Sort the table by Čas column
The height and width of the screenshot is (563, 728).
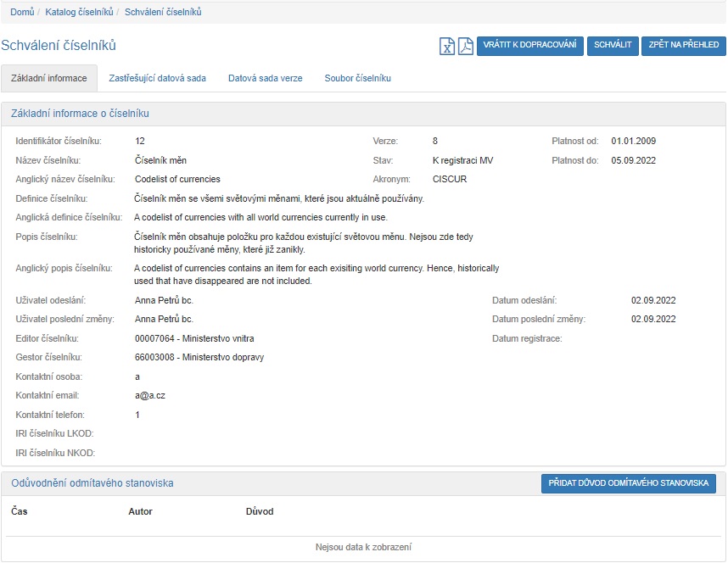(20, 511)
